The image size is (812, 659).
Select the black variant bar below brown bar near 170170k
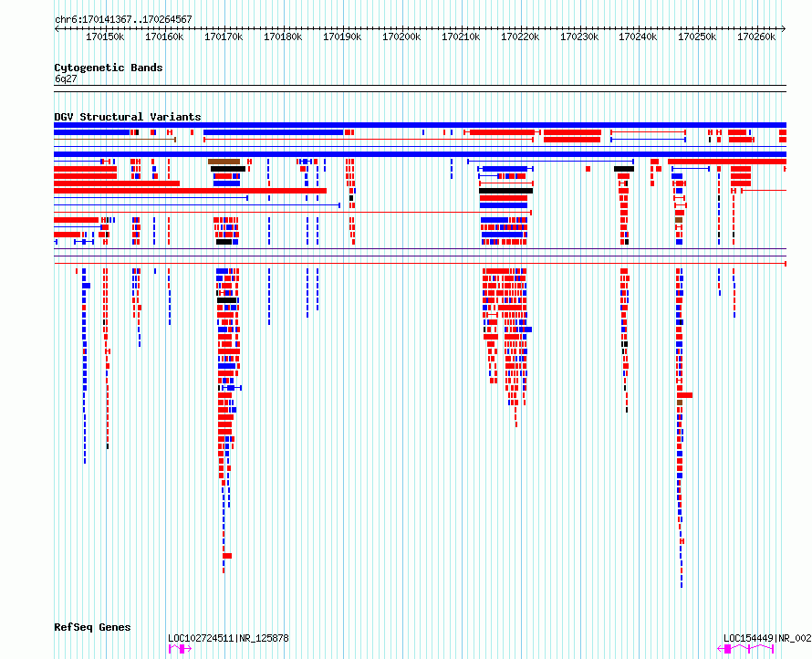228,169
